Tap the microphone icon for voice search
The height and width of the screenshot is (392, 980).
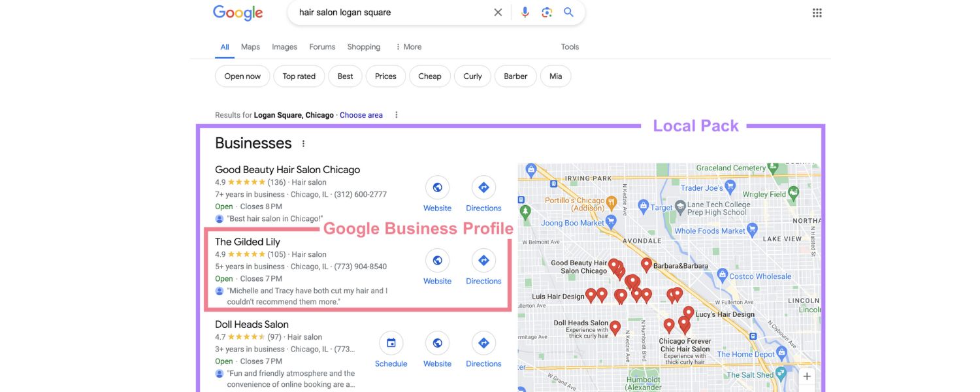(x=525, y=11)
